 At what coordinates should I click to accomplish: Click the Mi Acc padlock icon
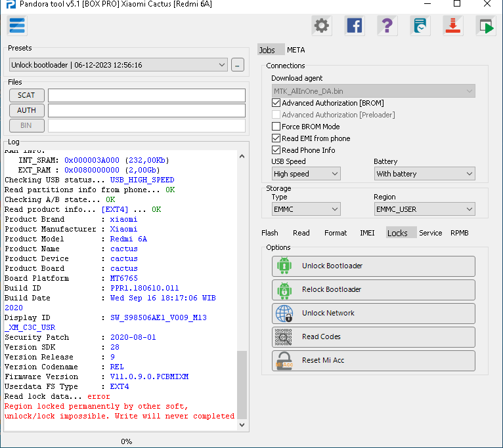click(x=284, y=361)
